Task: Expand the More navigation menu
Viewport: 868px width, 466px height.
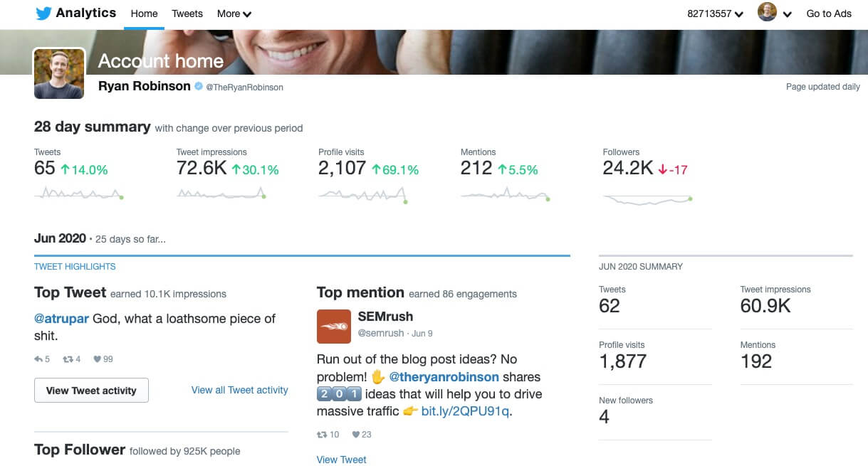Action: point(234,14)
